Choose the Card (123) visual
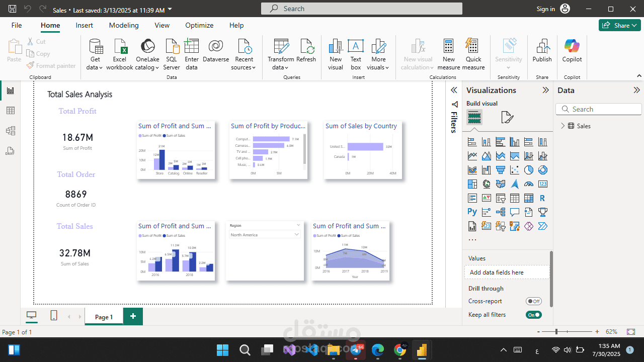Screen dimensions: 644x362 542,184
